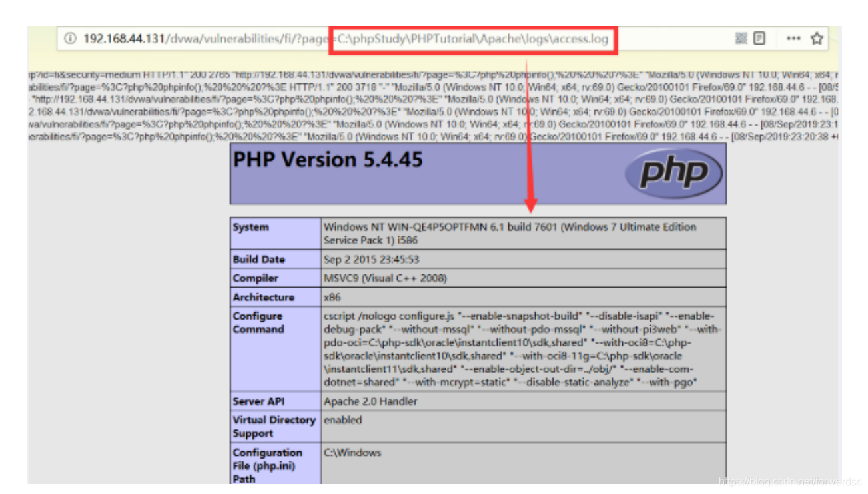Open the page actions three-dot menu
The width and height of the screenshot is (868, 494).
pyautogui.click(x=793, y=39)
